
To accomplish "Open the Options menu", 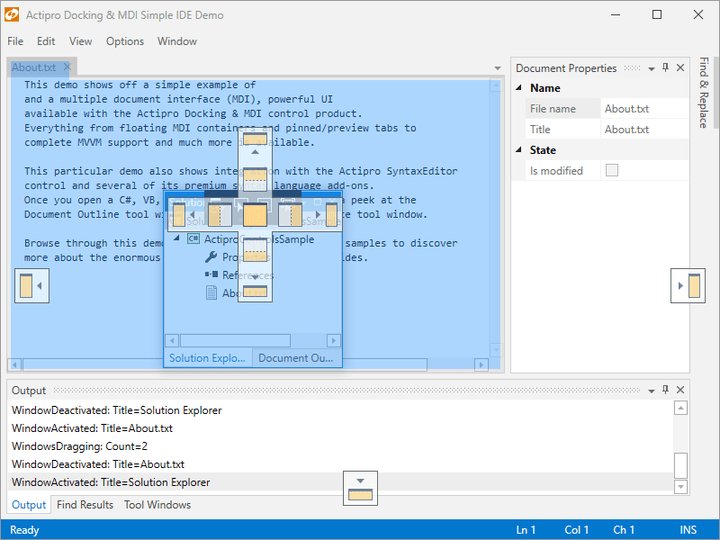I will tap(125, 41).
